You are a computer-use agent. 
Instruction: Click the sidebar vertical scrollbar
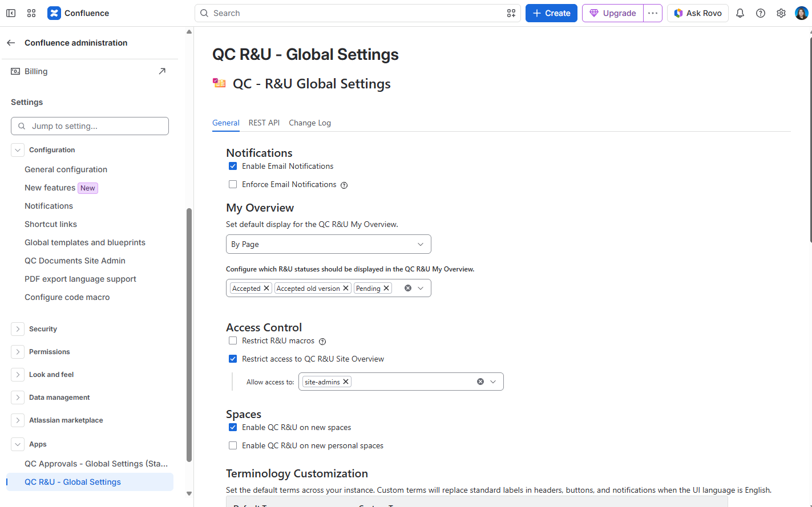click(189, 335)
